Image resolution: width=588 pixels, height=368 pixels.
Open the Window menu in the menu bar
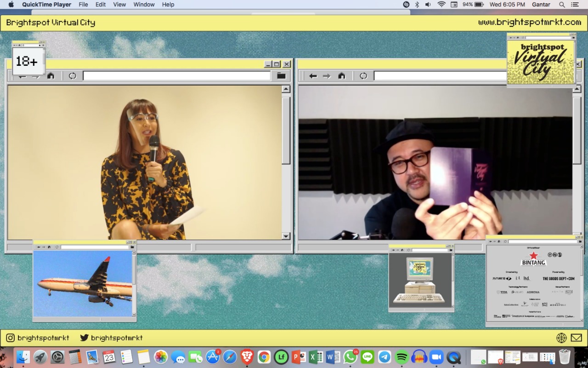144,5
